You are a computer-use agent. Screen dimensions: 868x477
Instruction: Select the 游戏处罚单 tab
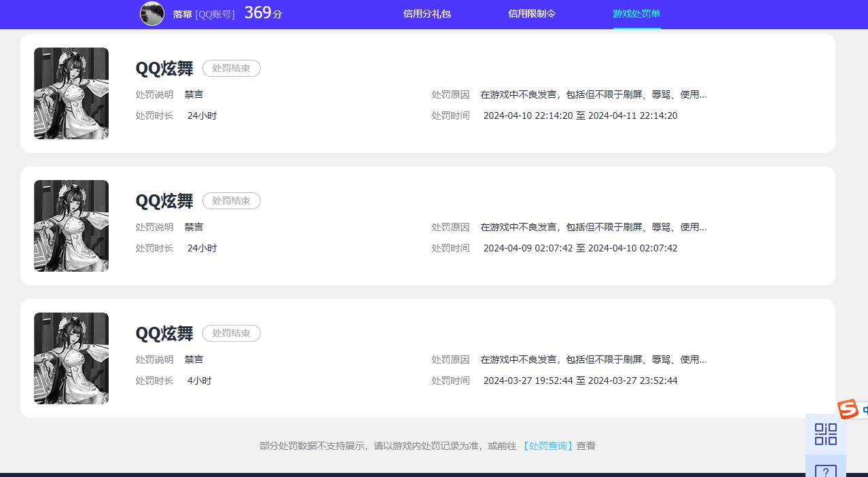636,14
